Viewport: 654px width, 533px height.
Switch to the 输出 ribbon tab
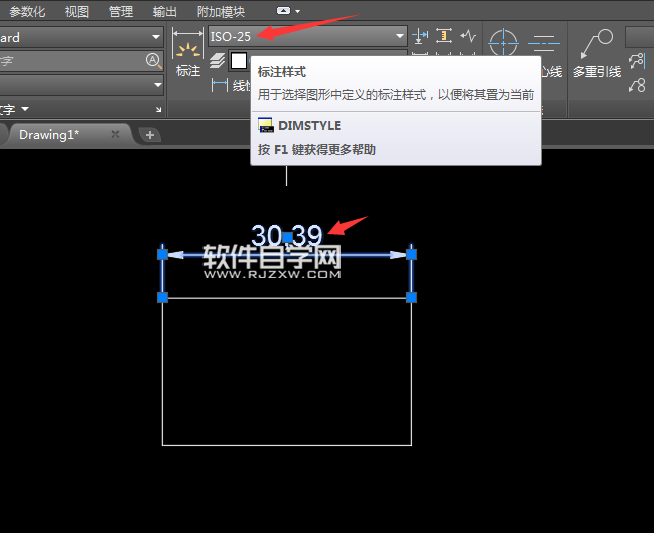pos(165,11)
